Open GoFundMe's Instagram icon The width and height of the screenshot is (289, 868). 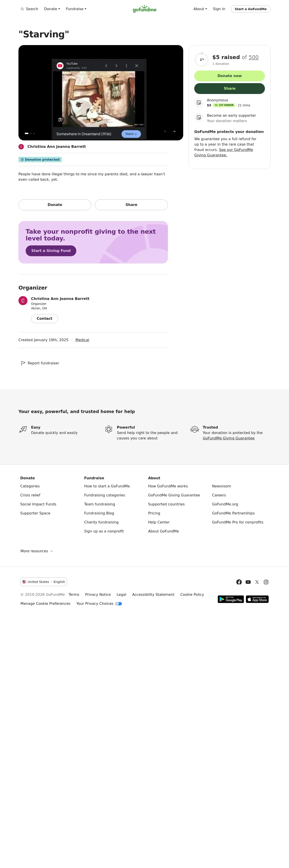266,582
